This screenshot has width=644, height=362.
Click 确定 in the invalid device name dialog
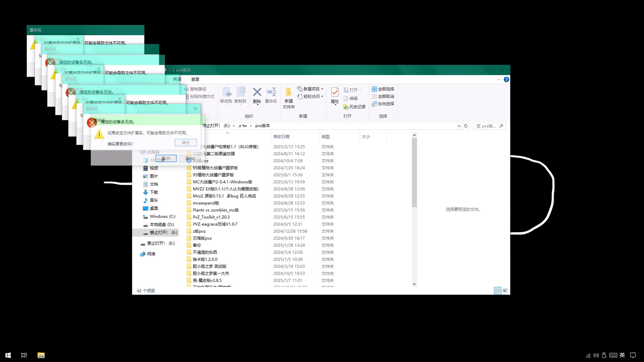pyautogui.click(x=186, y=143)
